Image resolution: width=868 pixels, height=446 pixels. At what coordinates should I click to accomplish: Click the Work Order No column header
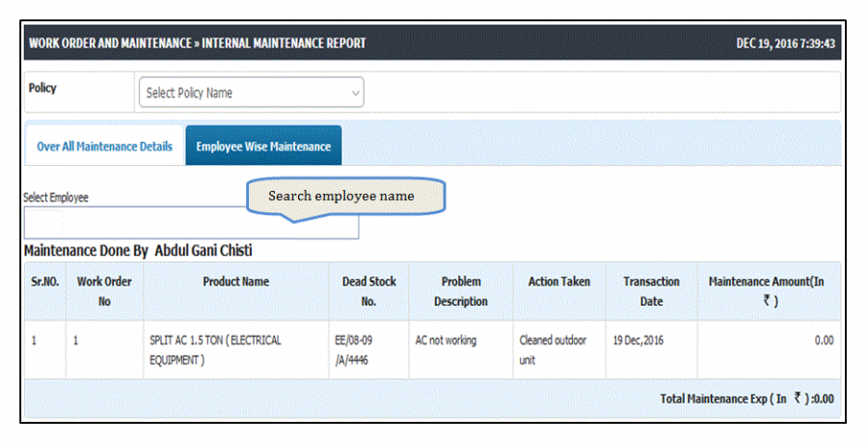pyautogui.click(x=104, y=292)
